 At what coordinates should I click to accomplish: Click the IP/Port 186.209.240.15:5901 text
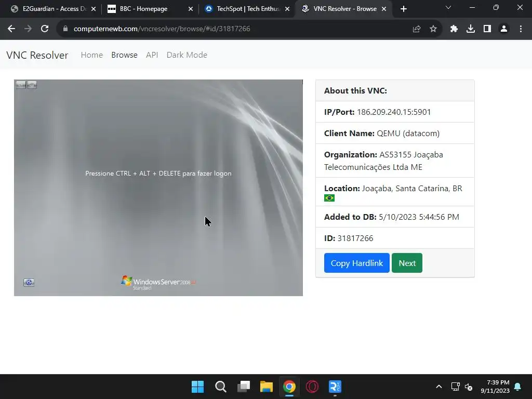click(377, 112)
